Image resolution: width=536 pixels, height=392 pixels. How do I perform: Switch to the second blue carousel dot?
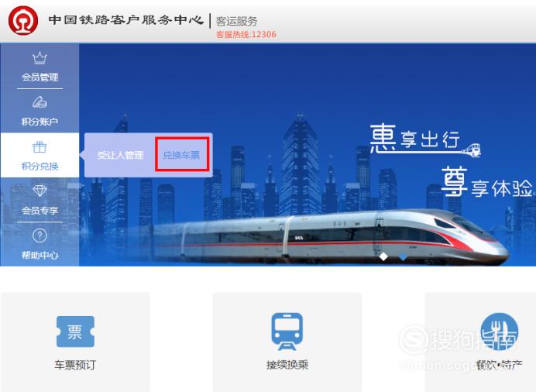click(x=403, y=256)
